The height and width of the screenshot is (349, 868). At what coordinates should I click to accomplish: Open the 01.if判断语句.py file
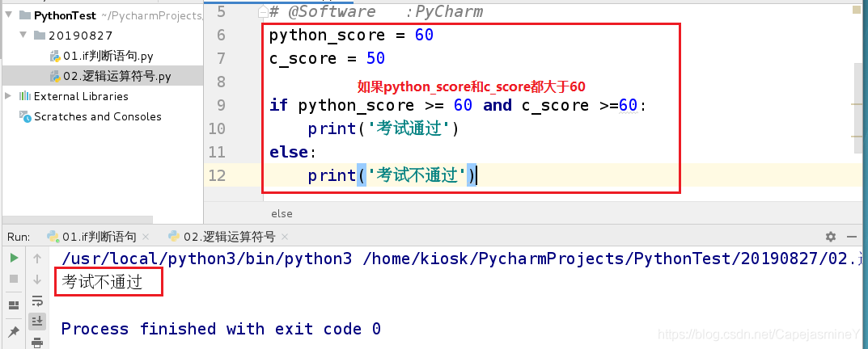tap(108, 56)
